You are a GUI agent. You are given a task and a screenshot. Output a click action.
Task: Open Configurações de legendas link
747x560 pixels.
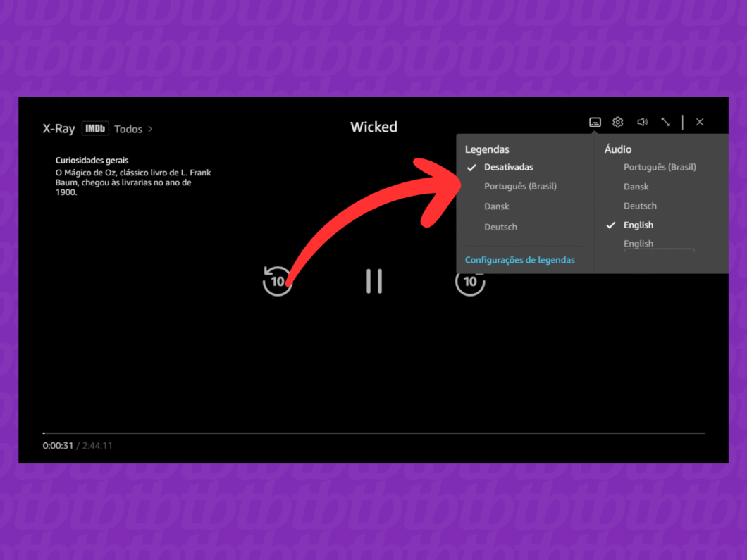click(x=520, y=260)
